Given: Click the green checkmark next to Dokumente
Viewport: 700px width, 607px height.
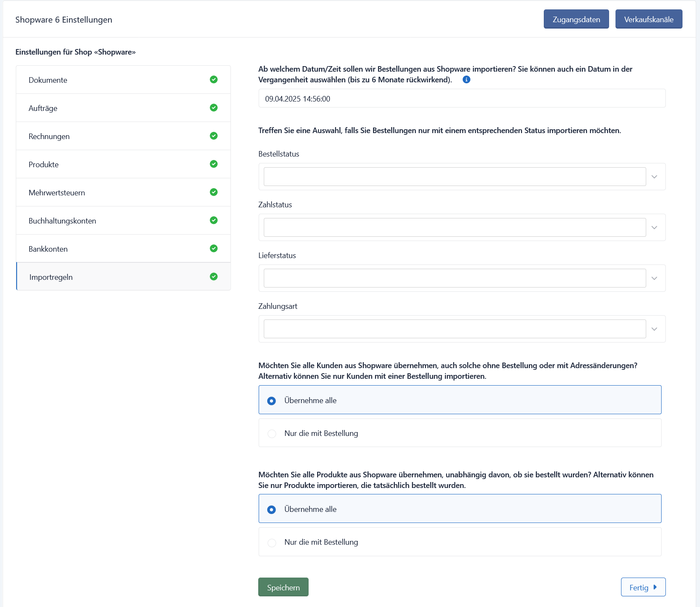Looking at the screenshot, I should [x=214, y=79].
